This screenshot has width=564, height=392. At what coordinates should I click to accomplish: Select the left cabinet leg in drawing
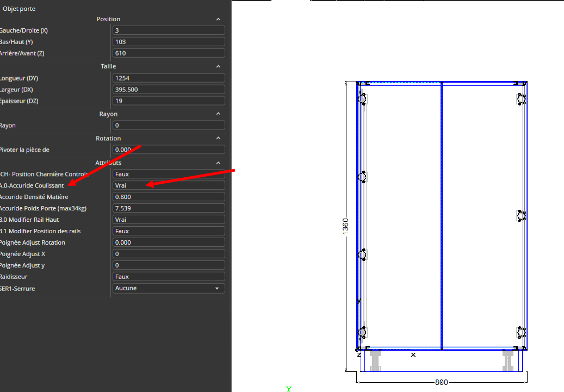[375, 360]
